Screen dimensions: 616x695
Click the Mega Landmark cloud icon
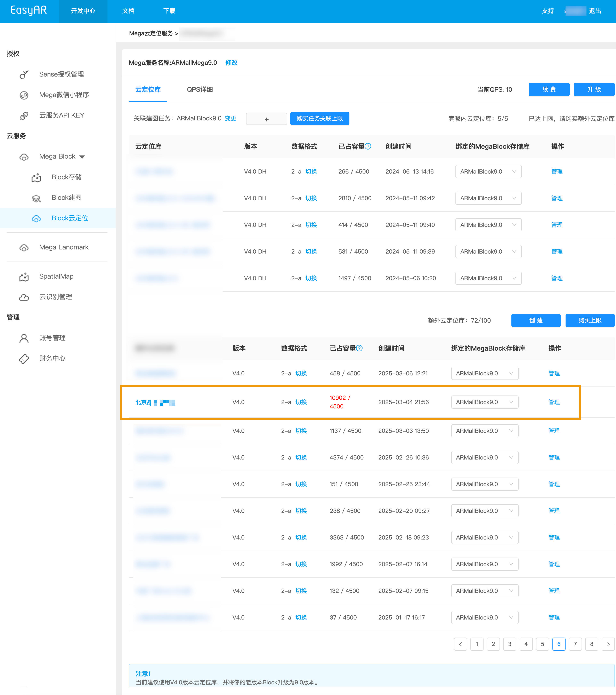(x=24, y=248)
